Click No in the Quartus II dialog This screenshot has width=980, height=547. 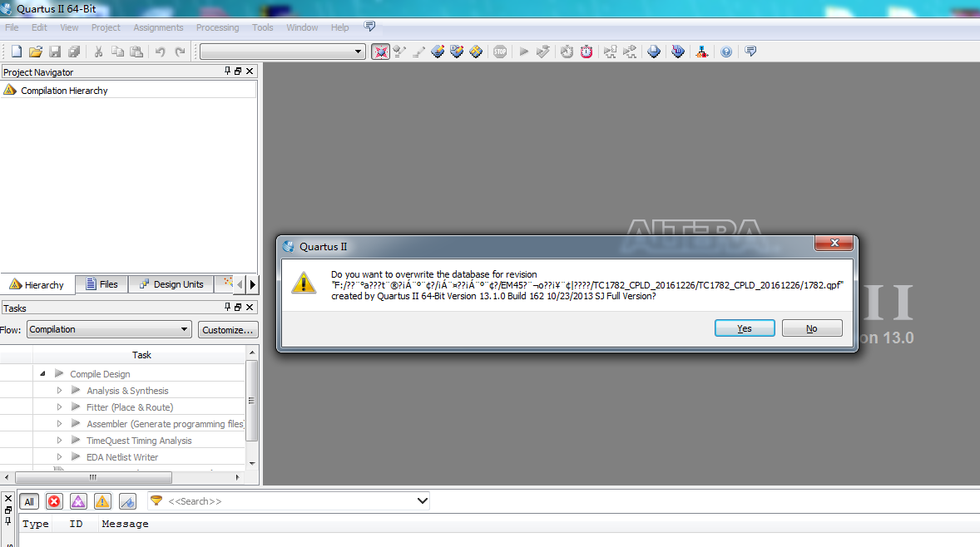pyautogui.click(x=812, y=328)
